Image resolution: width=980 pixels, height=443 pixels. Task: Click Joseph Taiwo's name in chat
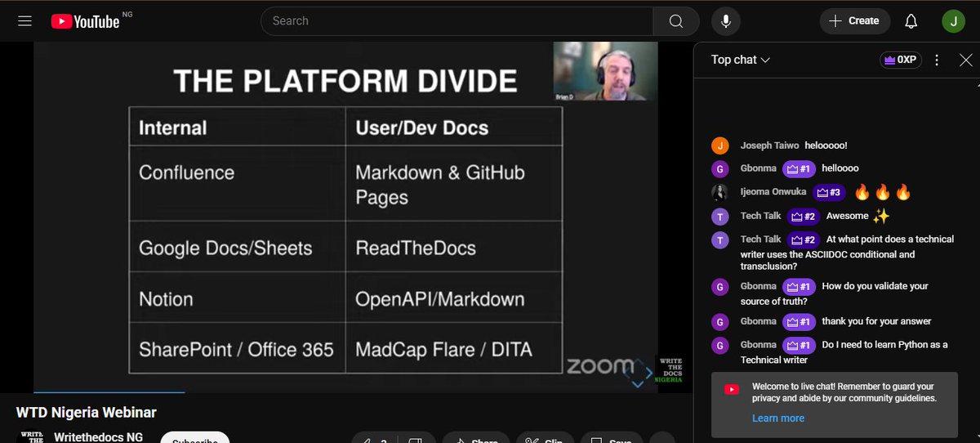[x=769, y=145]
